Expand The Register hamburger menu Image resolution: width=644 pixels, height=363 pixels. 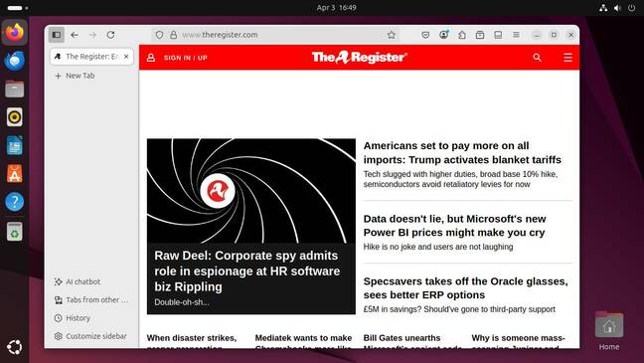pyautogui.click(x=567, y=58)
